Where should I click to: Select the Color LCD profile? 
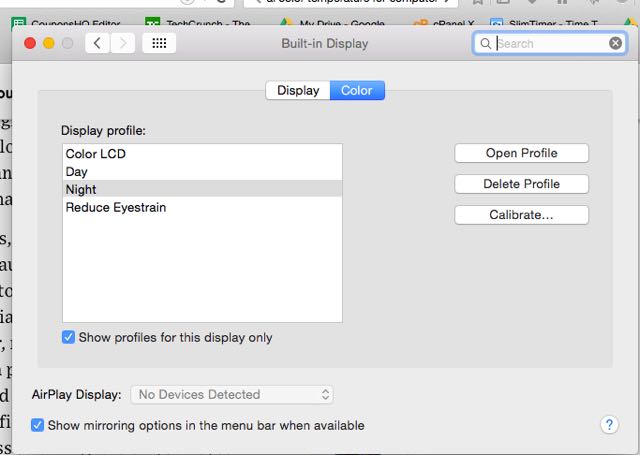pyautogui.click(x=202, y=154)
